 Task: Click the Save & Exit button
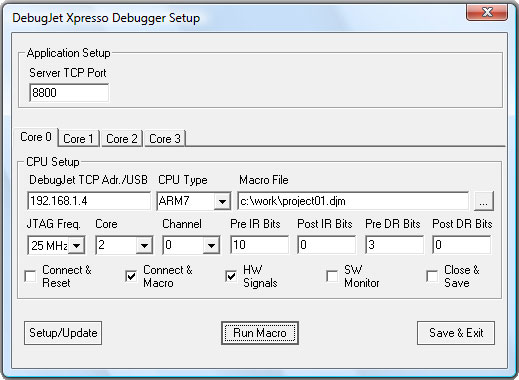tap(456, 333)
